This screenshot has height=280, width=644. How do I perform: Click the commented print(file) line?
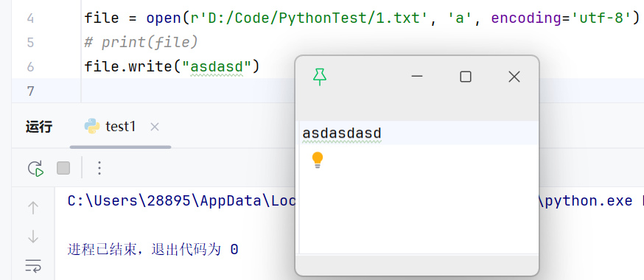click(x=141, y=42)
